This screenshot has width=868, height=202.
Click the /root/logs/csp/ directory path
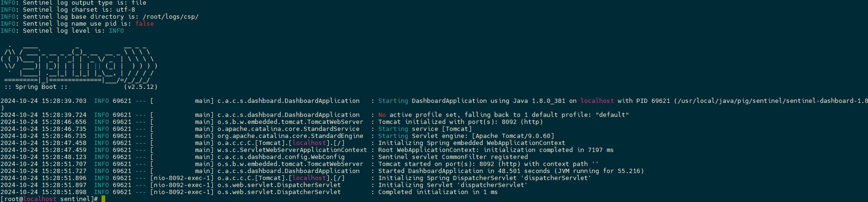(x=171, y=16)
